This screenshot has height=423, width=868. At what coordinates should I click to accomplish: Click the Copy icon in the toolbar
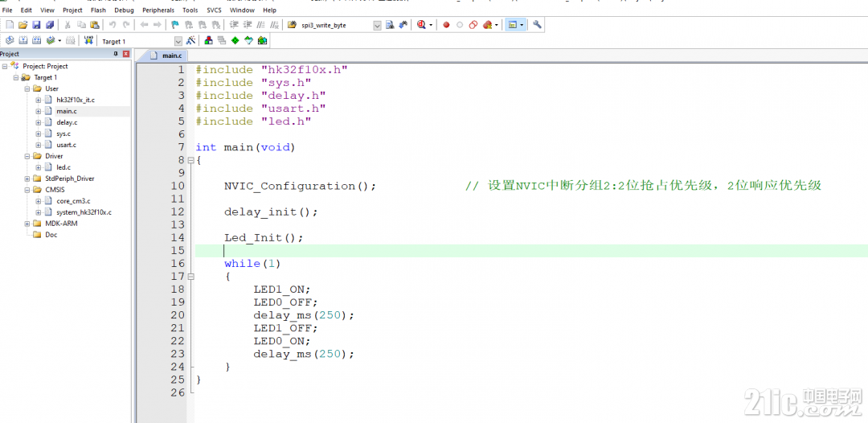pos(81,25)
